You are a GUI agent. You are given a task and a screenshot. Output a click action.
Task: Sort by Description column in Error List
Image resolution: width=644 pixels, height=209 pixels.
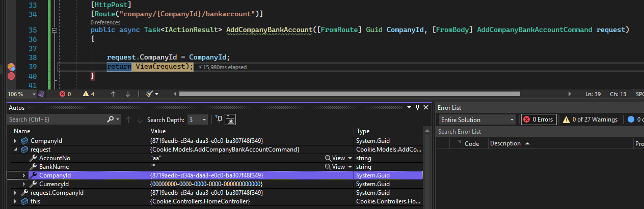(560, 143)
